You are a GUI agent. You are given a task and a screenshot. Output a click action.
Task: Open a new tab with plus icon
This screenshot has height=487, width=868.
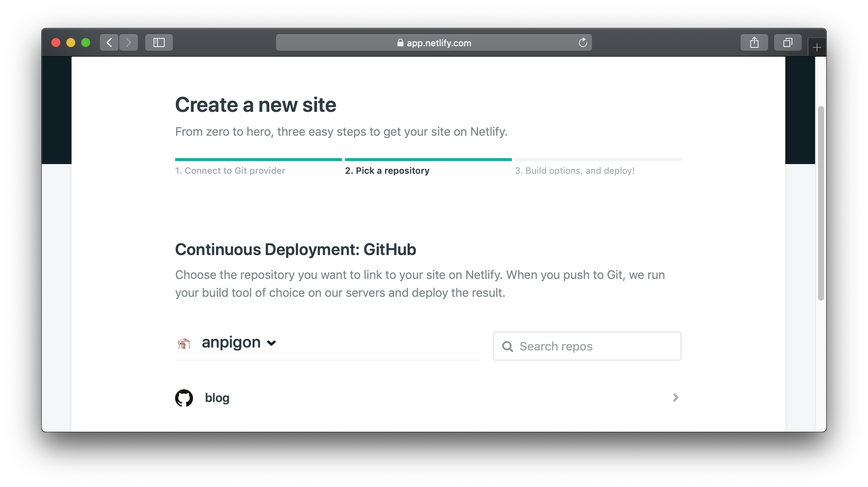pos(817,47)
